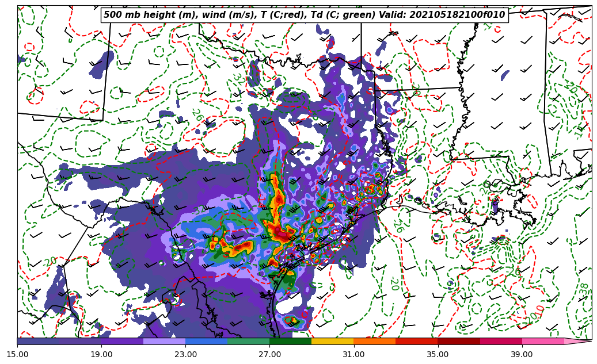Viewport: 597px width, 364px height.
Task: Click the plot title text box
Action: pyautogui.click(x=304, y=15)
